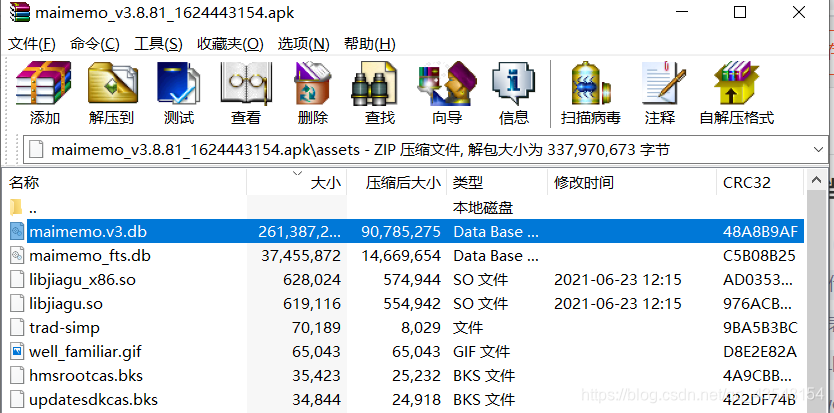Open the Options (选项) menu
This screenshot has width=834, height=413.
(x=303, y=44)
